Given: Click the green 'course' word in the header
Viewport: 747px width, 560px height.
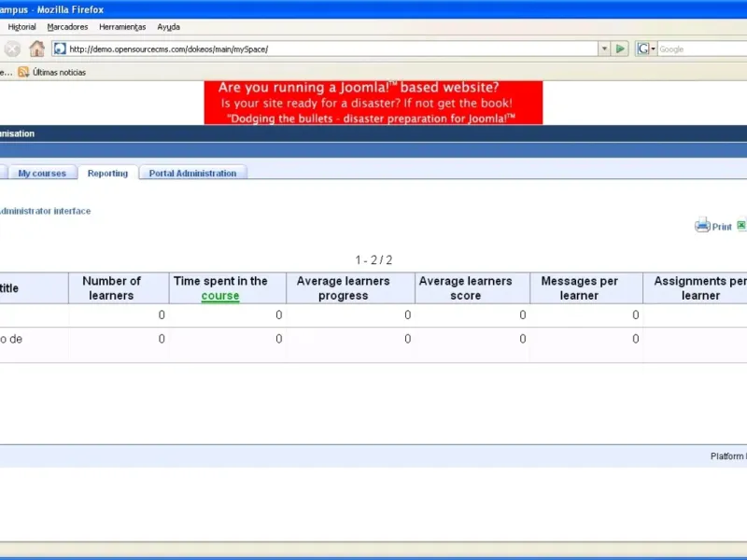Looking at the screenshot, I should (220, 296).
